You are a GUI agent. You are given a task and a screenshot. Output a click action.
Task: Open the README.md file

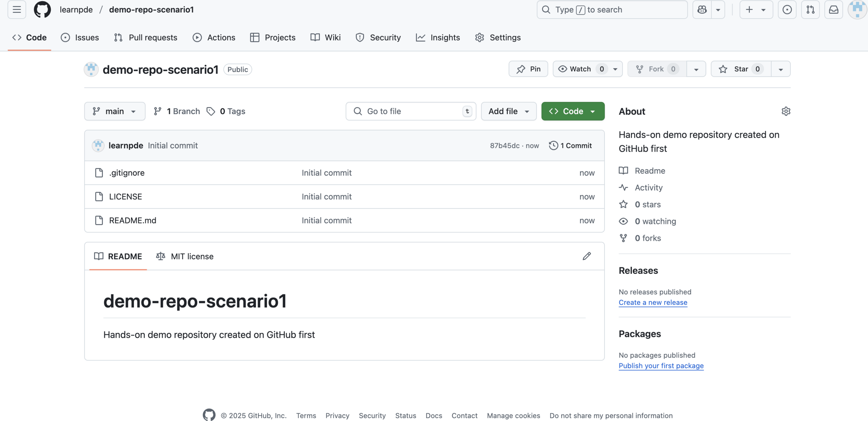pyautogui.click(x=133, y=220)
